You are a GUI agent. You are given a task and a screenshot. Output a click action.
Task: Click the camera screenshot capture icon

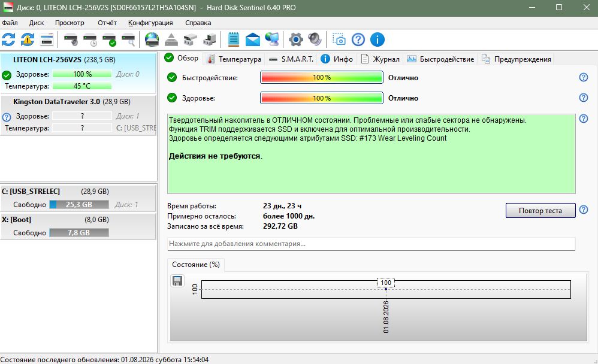click(x=339, y=40)
